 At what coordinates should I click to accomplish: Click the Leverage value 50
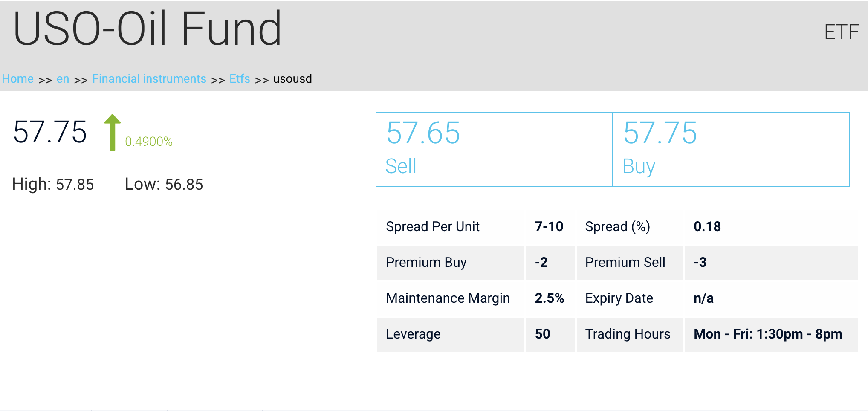[x=543, y=334]
